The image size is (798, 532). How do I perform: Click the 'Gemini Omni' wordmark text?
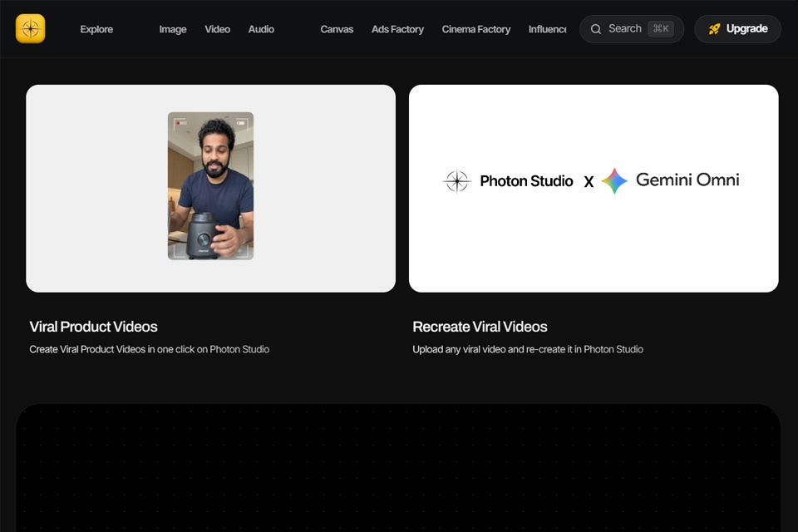click(687, 180)
